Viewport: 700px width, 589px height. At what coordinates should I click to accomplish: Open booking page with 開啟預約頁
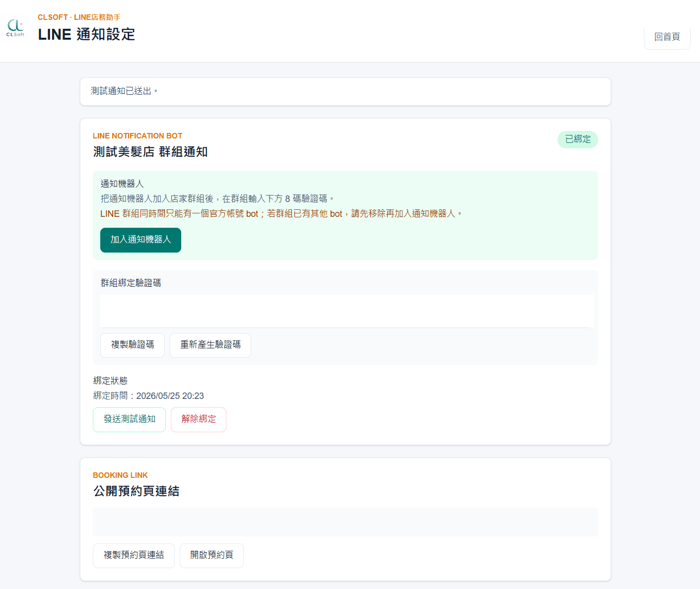point(211,555)
